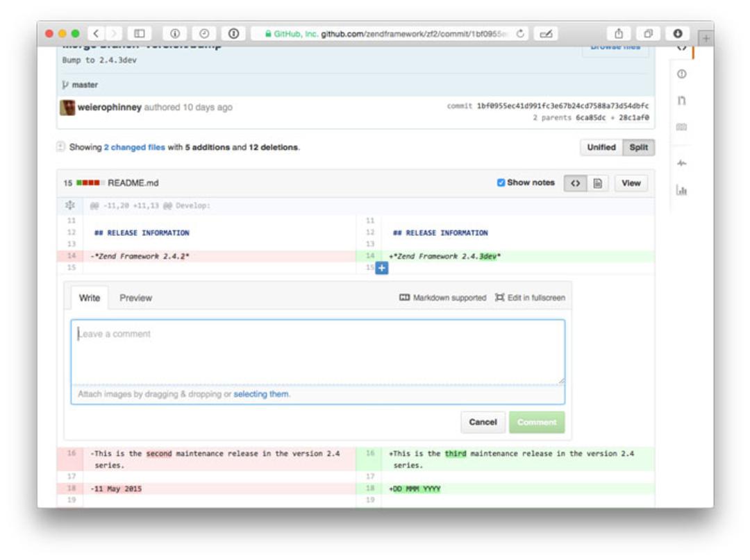Click the Markdown supported link
This screenshot has height=560, width=750.
tap(442, 298)
